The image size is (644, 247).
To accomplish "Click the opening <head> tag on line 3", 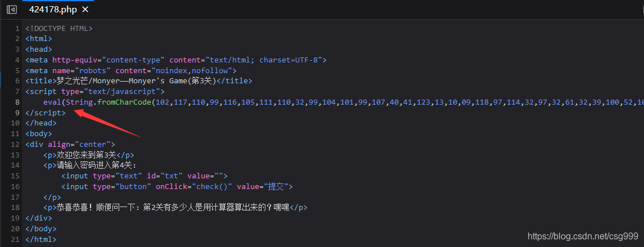I will click(39, 50).
